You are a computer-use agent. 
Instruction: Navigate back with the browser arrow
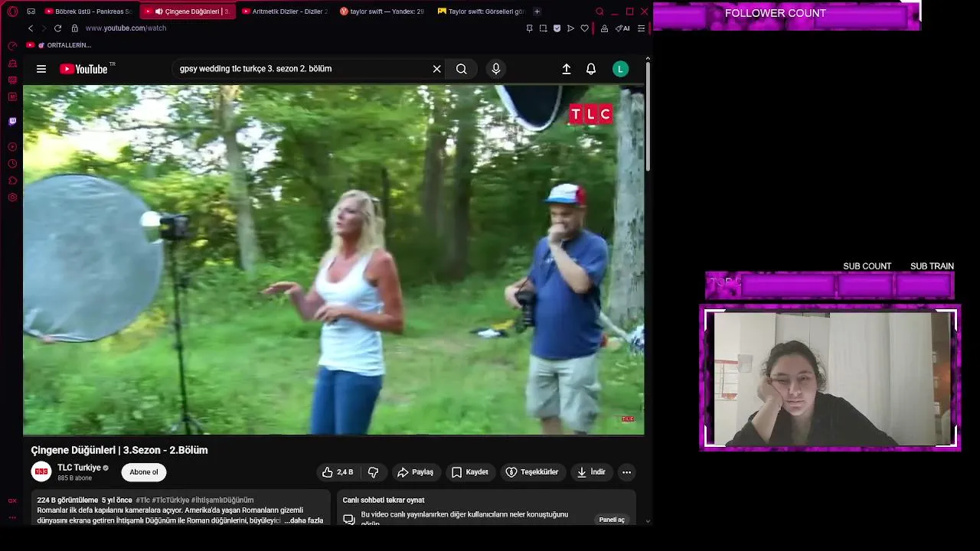[x=31, y=28]
